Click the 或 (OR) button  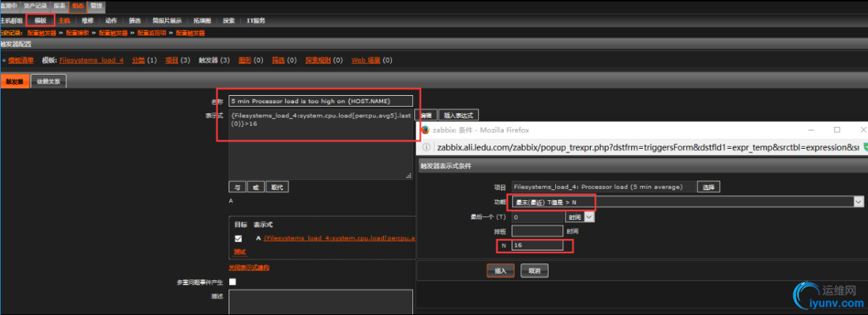point(255,187)
